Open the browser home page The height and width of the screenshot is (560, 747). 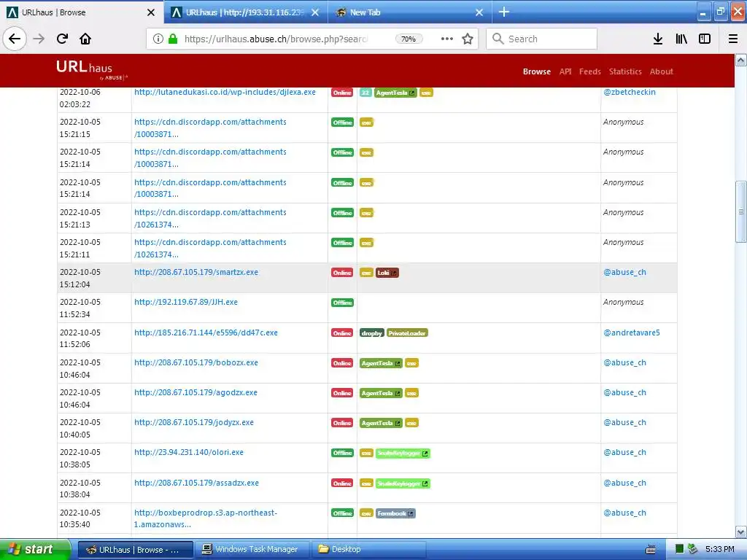85,39
